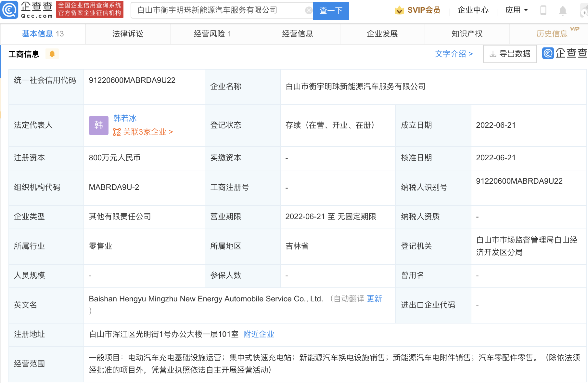Screen dimensions: 588x383
Task: Click the 查一下 search button
Action: pyautogui.click(x=330, y=11)
